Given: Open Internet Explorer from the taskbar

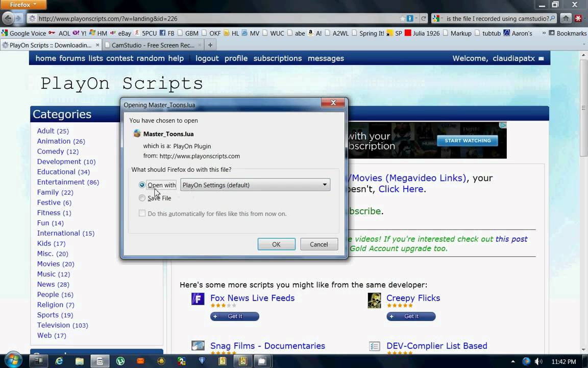Looking at the screenshot, I should [59, 361].
